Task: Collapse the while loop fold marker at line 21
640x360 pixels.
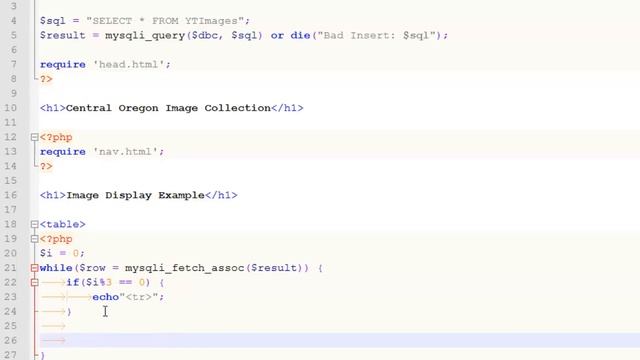Action: 35,268
